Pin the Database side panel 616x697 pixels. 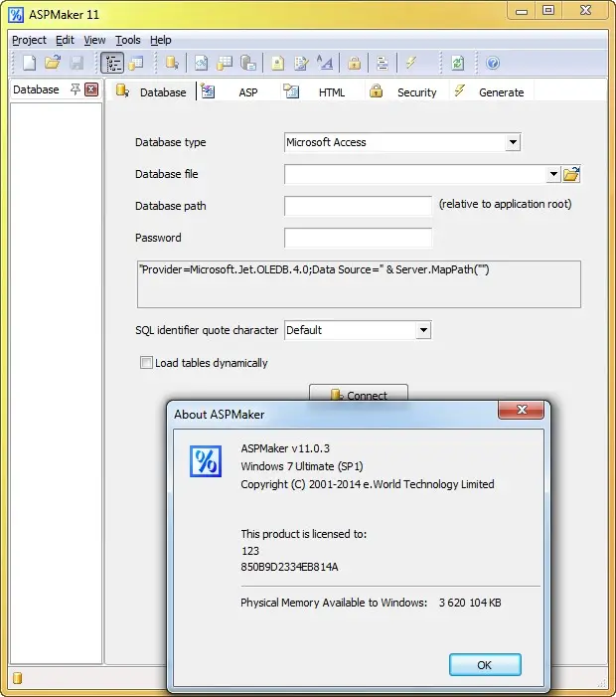click(x=76, y=89)
